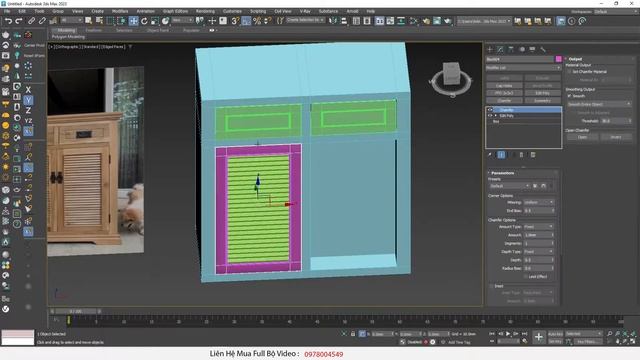Open the Modify panel tab
Screen dimensions: 640x360
(x=500, y=49)
